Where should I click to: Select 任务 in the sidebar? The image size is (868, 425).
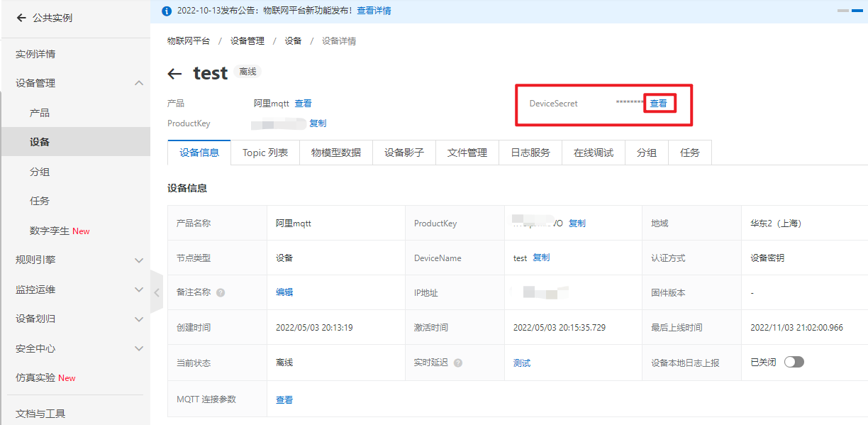click(40, 201)
